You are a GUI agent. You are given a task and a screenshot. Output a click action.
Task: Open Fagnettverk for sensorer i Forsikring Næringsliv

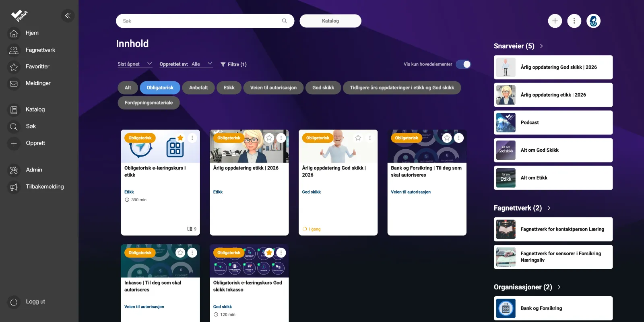(x=553, y=257)
